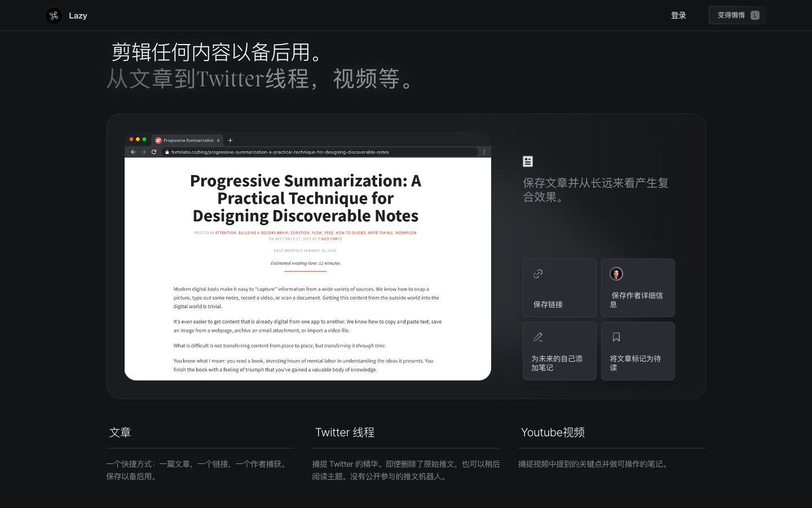Click the 捕捉 Twitter 的精华 description
Screen dimensions: 812x508
click(x=406, y=470)
